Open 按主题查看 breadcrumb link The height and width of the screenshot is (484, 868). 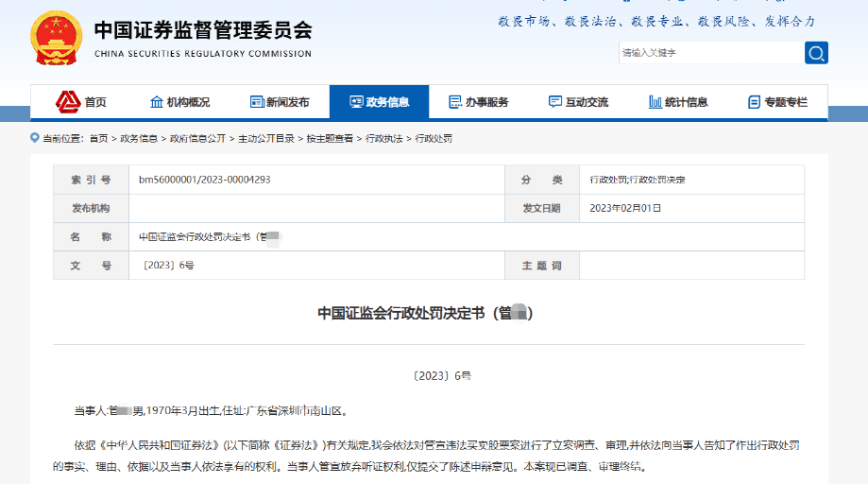click(330, 138)
